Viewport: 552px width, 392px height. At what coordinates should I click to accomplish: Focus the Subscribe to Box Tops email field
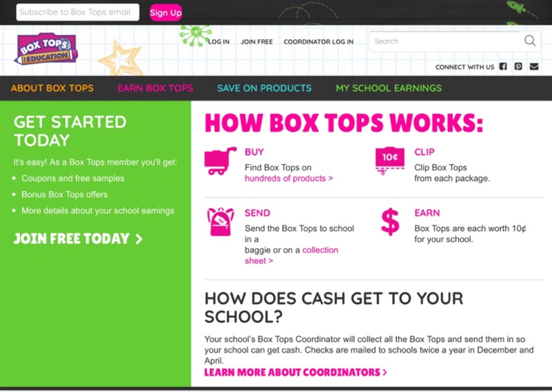point(78,12)
